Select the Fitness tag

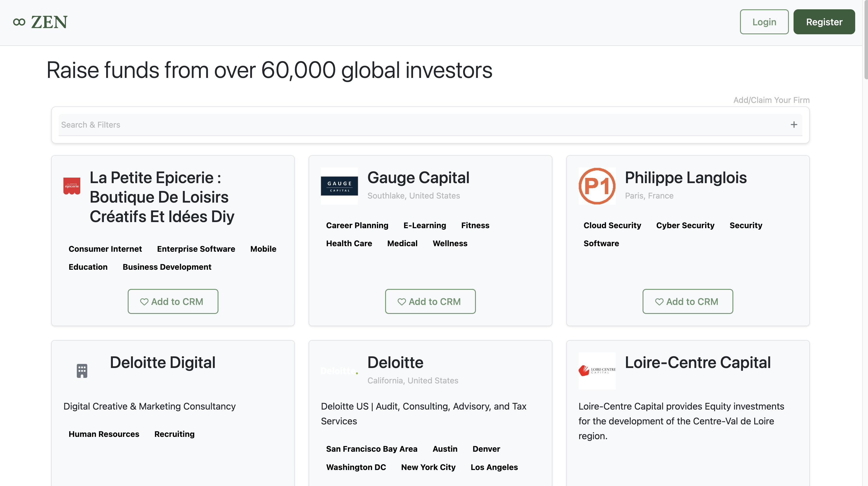[x=475, y=225]
